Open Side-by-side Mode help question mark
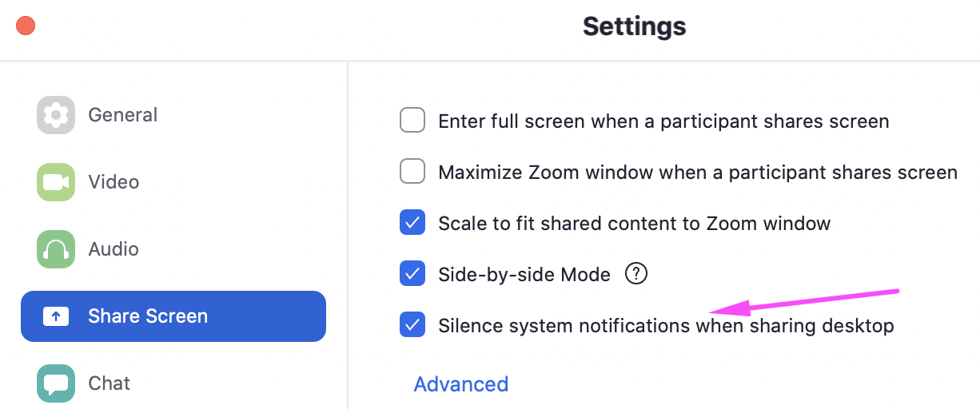 coord(636,274)
